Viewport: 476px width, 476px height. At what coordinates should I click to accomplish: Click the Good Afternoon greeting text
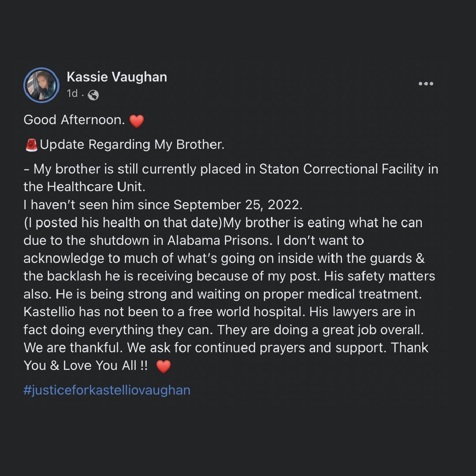[x=74, y=120]
